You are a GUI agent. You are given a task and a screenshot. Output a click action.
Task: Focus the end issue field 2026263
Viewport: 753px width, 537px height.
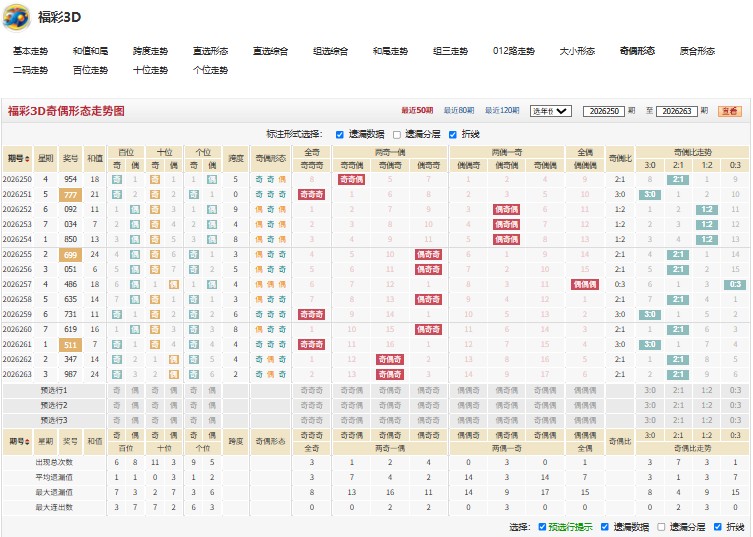coord(677,111)
